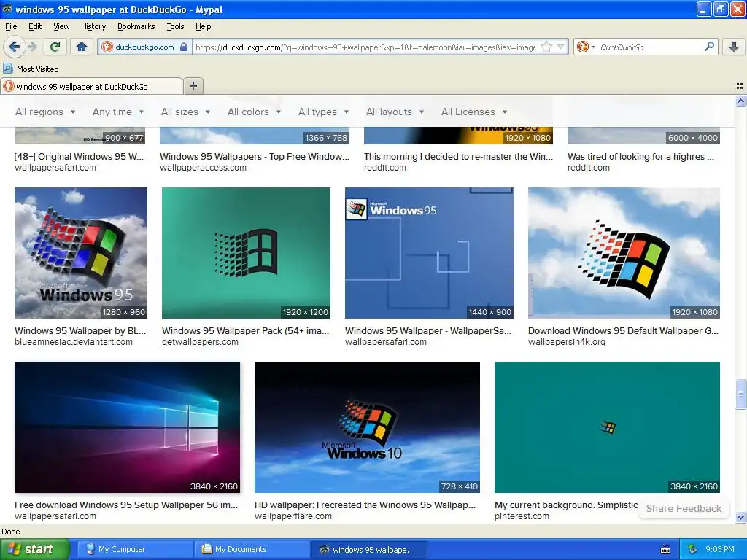Open the Windows 10 retro logo thumbnail 728 × 410
This screenshot has height=560, width=747.
[367, 427]
